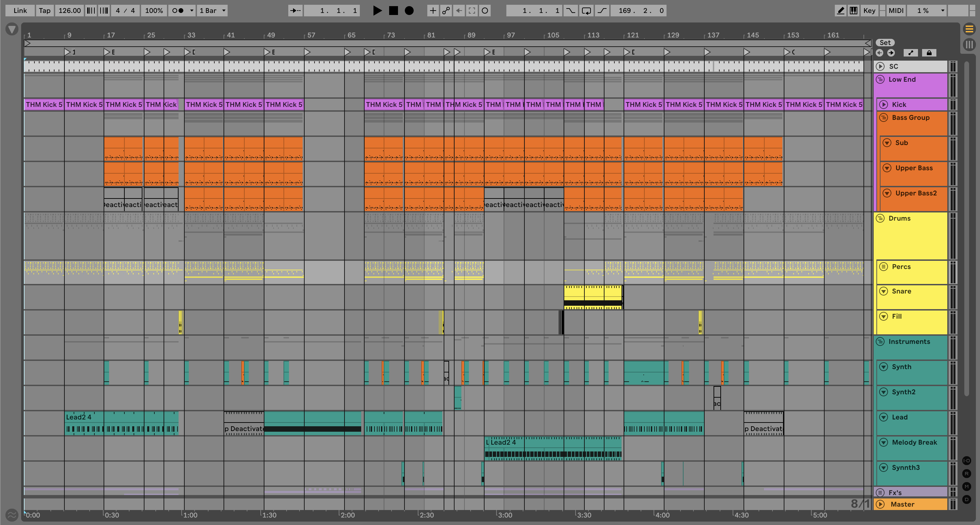The height and width of the screenshot is (525, 980).
Task: Toggle Draw Mode pencil icon
Action: click(840, 11)
